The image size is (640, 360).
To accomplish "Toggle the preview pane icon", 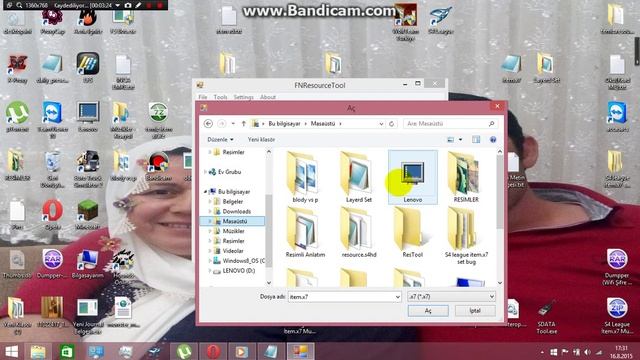I will (476, 140).
